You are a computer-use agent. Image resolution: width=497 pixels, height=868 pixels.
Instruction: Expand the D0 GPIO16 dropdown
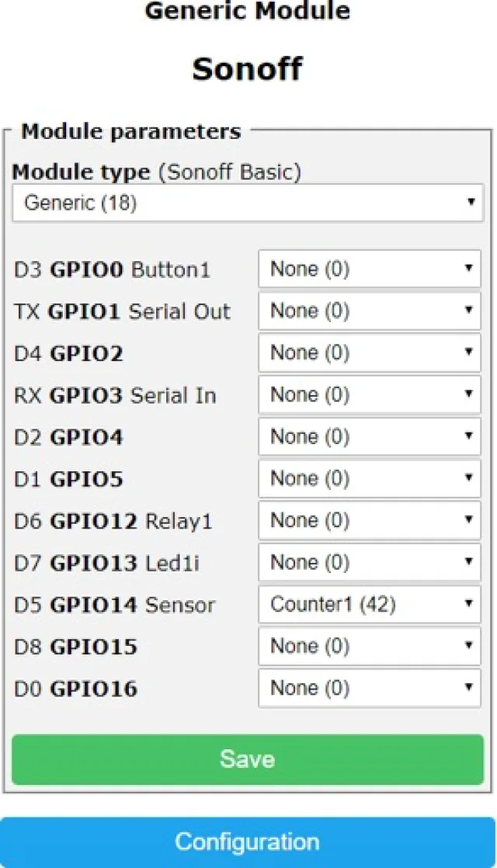370,689
